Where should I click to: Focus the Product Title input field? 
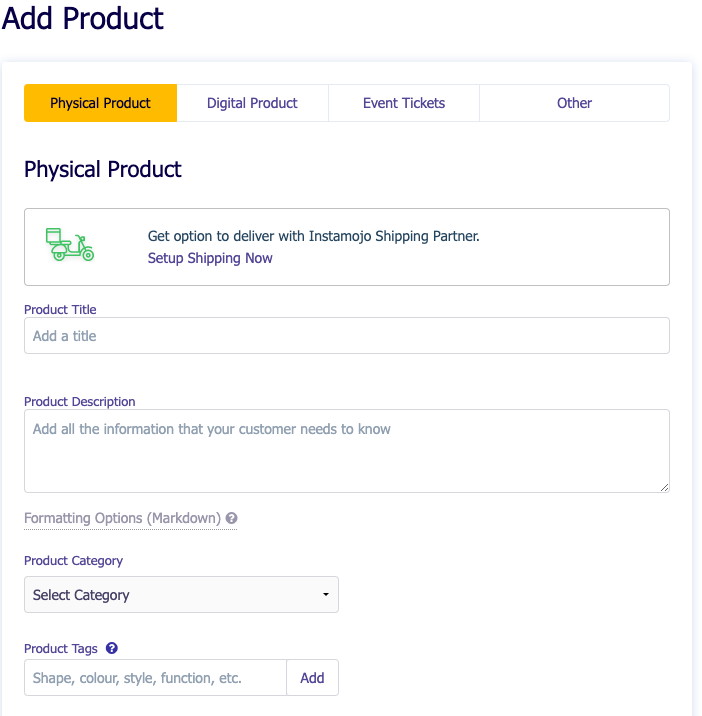(346, 336)
